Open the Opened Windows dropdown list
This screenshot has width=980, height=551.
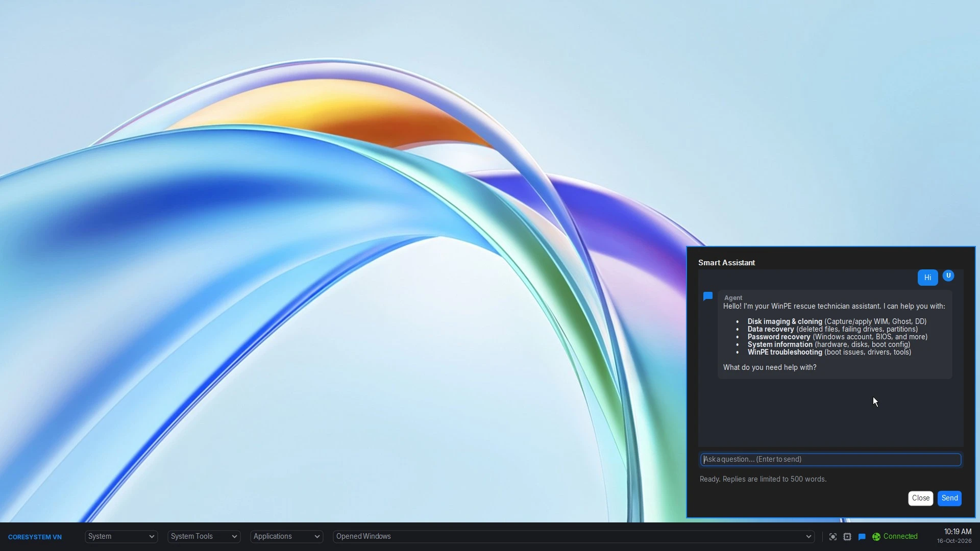[574, 536]
